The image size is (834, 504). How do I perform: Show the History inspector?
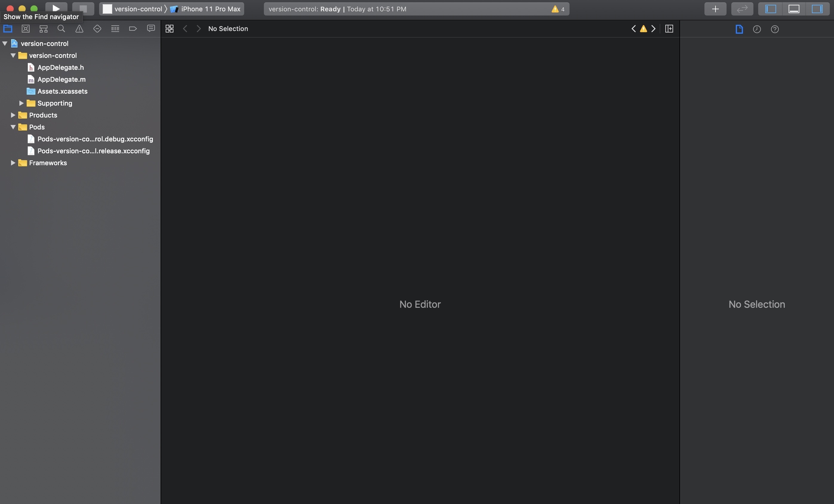[x=757, y=29]
